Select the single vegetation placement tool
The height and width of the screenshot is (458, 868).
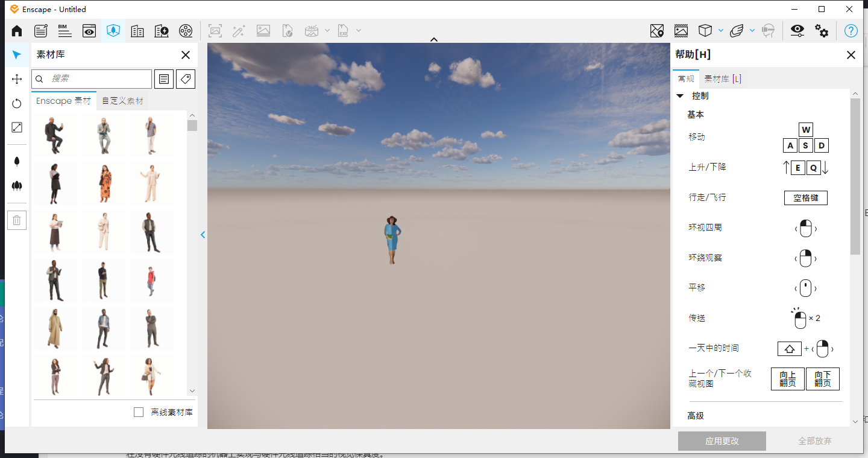(17, 161)
